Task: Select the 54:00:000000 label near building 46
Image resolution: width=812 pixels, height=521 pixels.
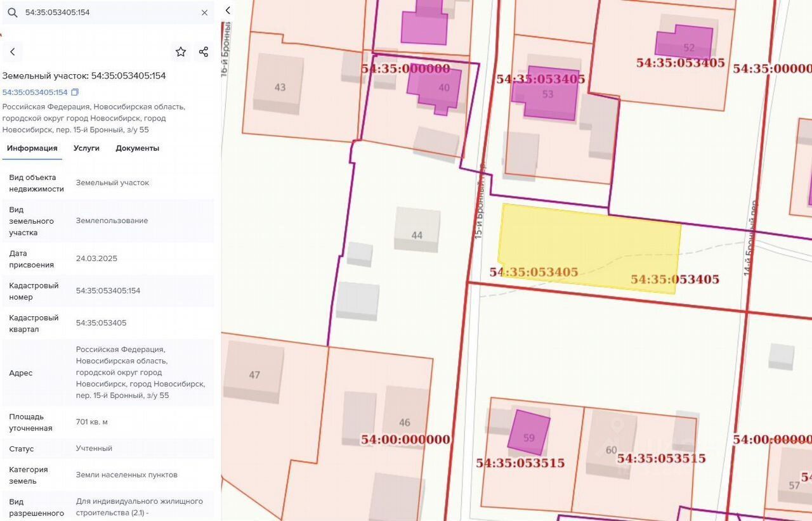Action: (x=405, y=439)
